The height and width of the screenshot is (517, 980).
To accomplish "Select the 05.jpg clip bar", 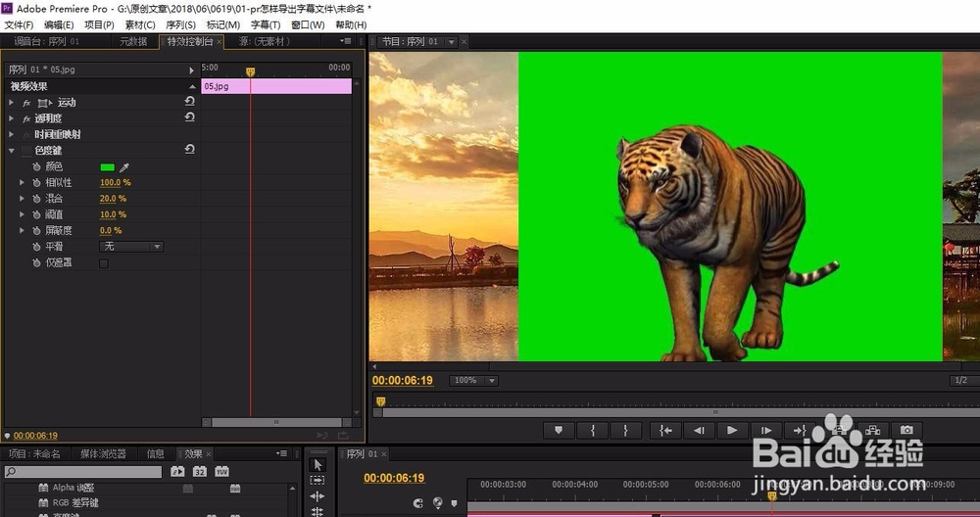I will point(276,86).
